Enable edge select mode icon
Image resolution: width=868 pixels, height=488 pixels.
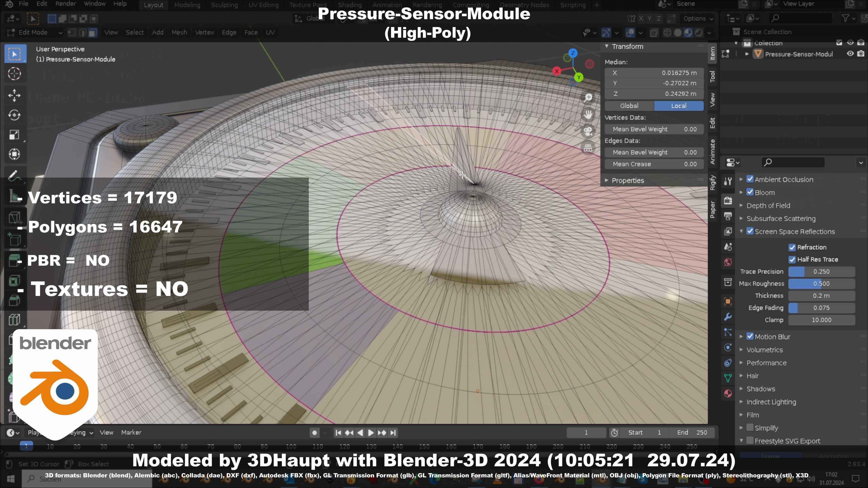tap(82, 32)
